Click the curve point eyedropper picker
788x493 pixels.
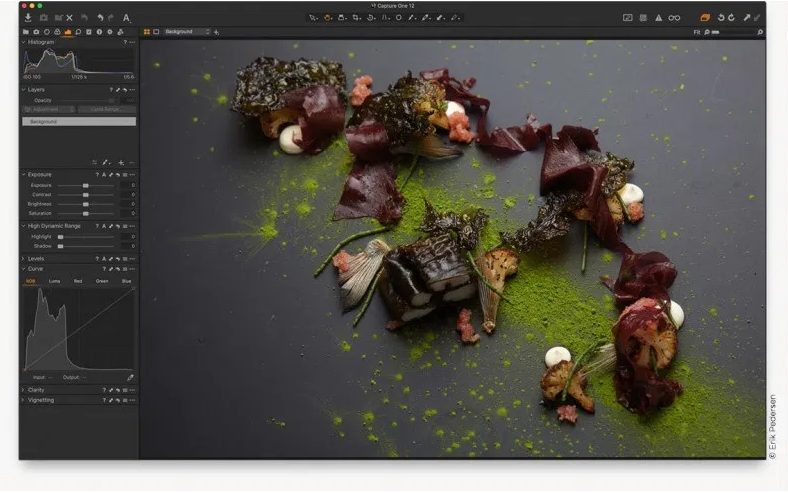pyautogui.click(x=130, y=377)
